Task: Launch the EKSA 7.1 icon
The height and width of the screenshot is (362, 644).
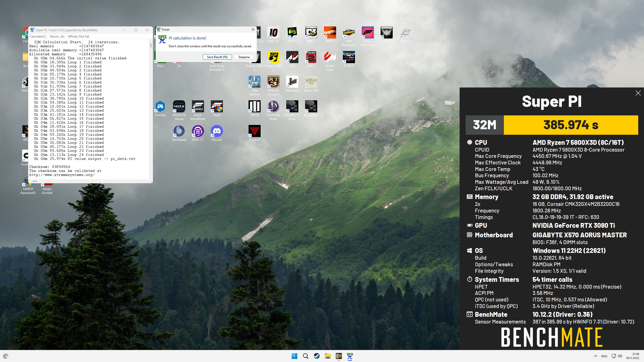Action: click(198, 133)
